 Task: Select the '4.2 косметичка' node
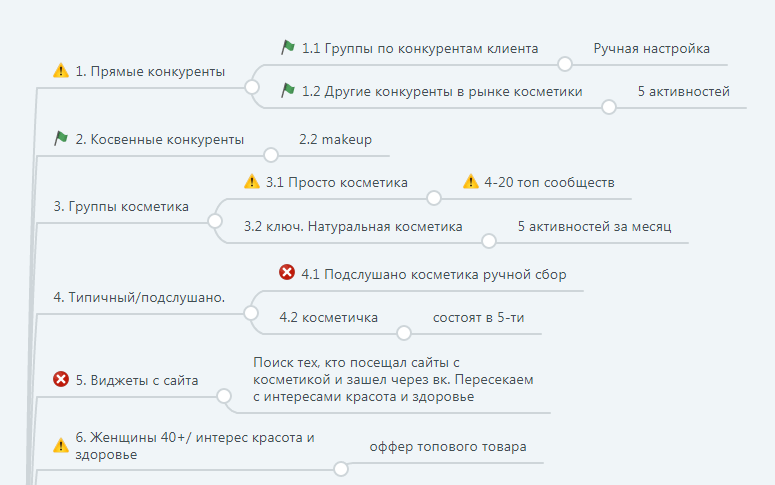click(x=328, y=317)
